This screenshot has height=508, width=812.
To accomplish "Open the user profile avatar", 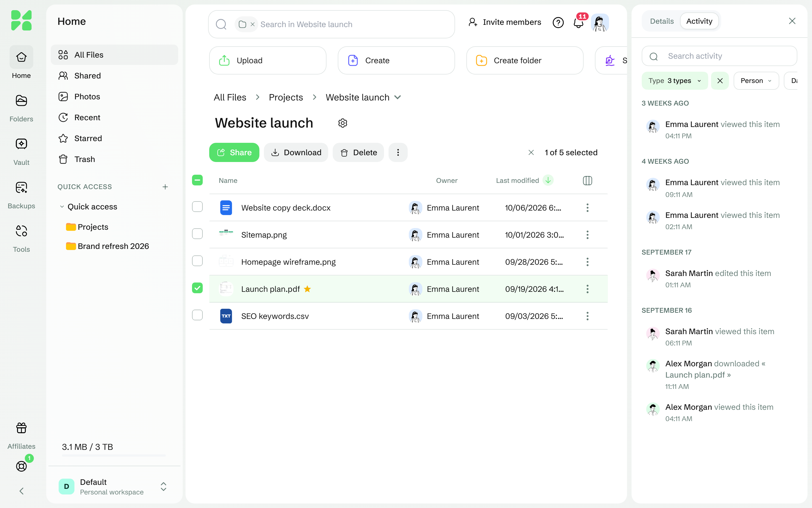I will (600, 23).
